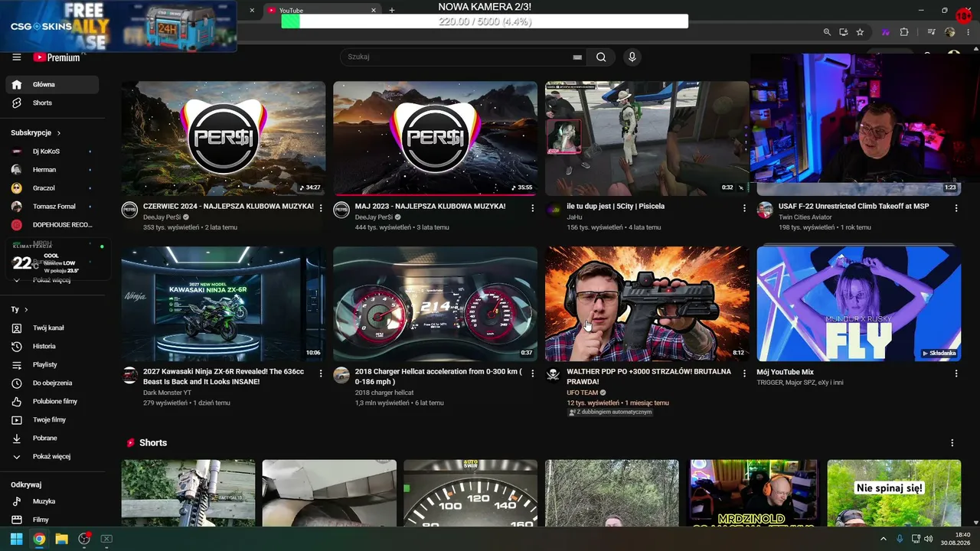Image resolution: width=980 pixels, height=551 pixels.
Task: Open more options for WALTHER PDP video
Action: (744, 373)
